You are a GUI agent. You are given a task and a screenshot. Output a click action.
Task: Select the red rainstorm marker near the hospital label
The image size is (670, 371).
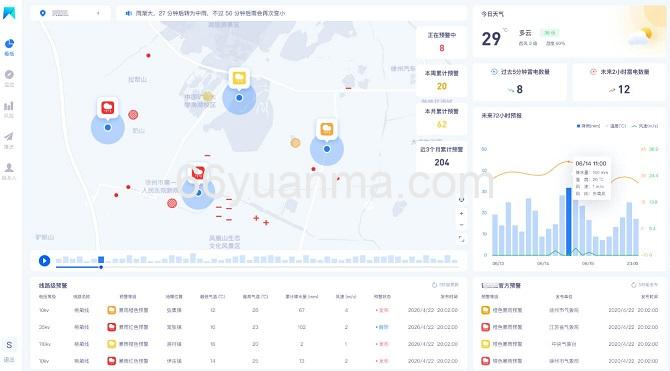pyautogui.click(x=198, y=172)
